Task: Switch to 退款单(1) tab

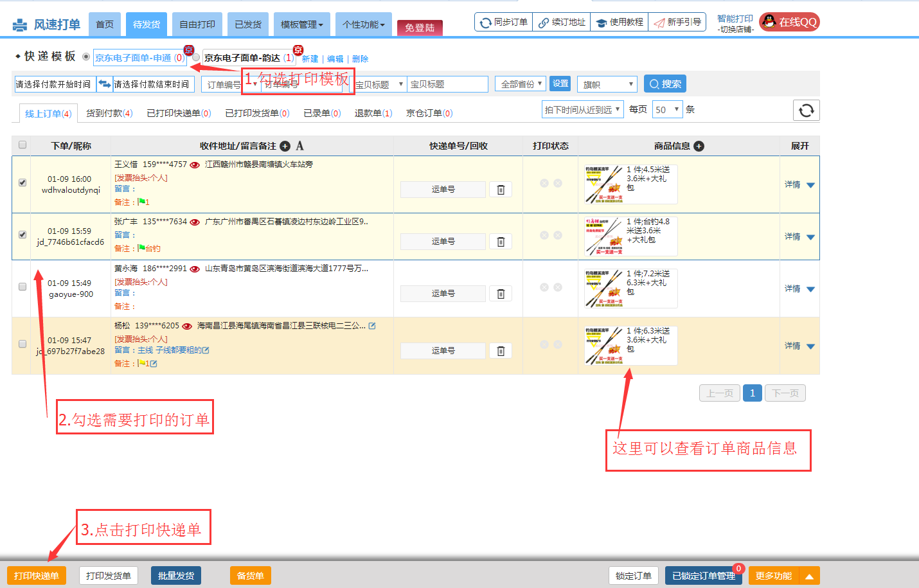Action: [373, 113]
